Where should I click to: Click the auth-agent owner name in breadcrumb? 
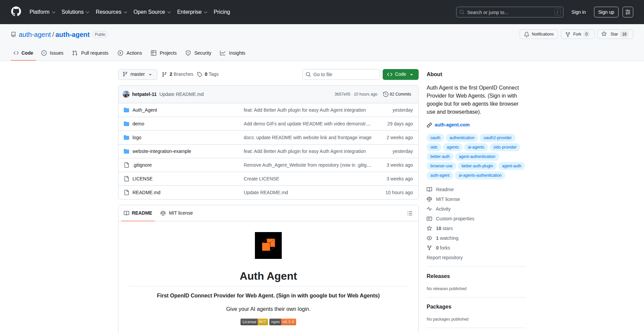click(x=35, y=35)
